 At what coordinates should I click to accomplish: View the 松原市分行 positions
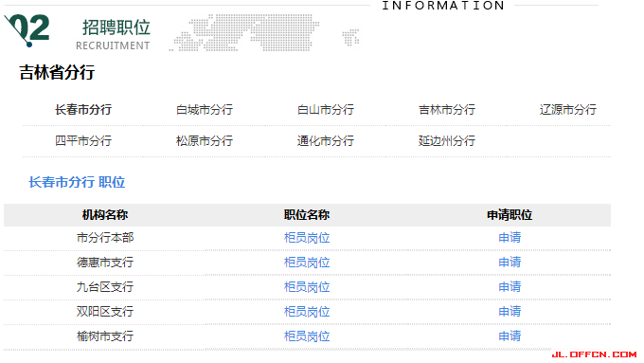pos(205,141)
